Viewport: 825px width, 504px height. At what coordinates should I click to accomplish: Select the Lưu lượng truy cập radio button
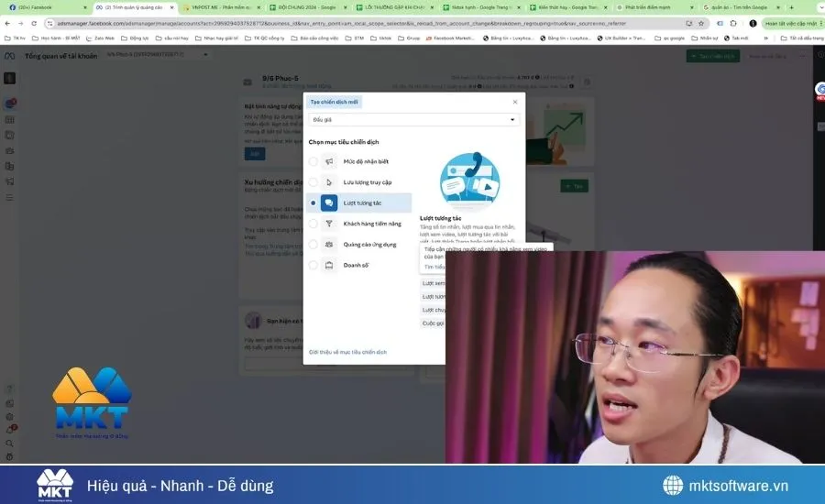click(313, 182)
